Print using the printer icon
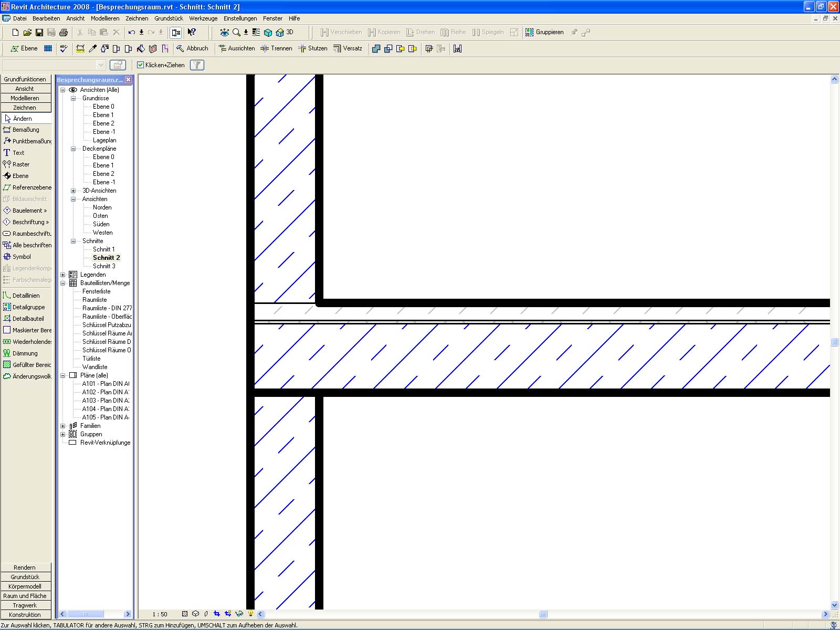Screen dimensions: 840x630 point(64,33)
